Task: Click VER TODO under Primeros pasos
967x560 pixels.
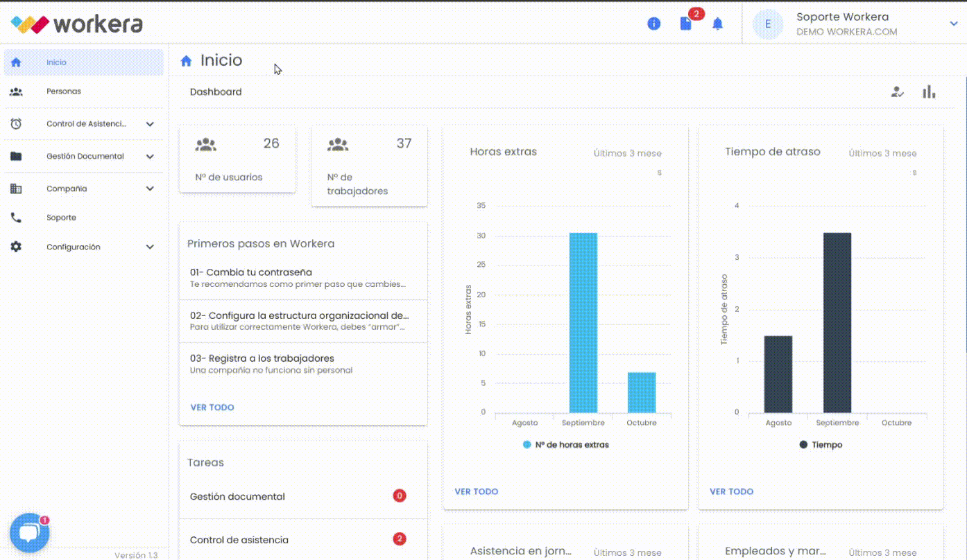Action: (212, 408)
